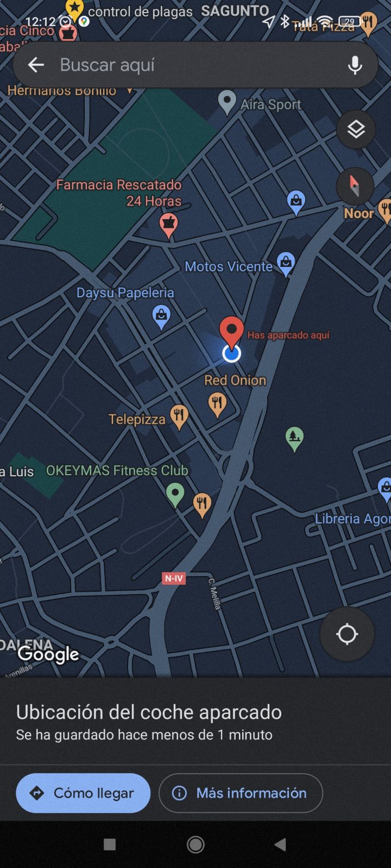391x868 pixels.
Task: Center map on my location
Action: coord(347,634)
